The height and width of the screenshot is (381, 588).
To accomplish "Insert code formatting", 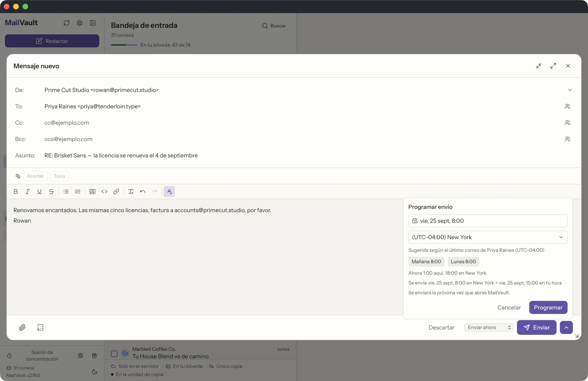I will pyautogui.click(x=104, y=192).
